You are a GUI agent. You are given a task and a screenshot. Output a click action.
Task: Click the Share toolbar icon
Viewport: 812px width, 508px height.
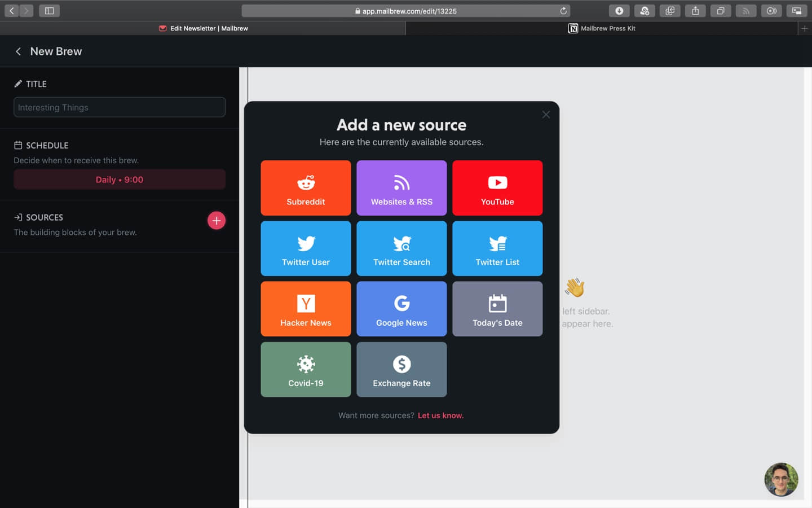coord(695,11)
